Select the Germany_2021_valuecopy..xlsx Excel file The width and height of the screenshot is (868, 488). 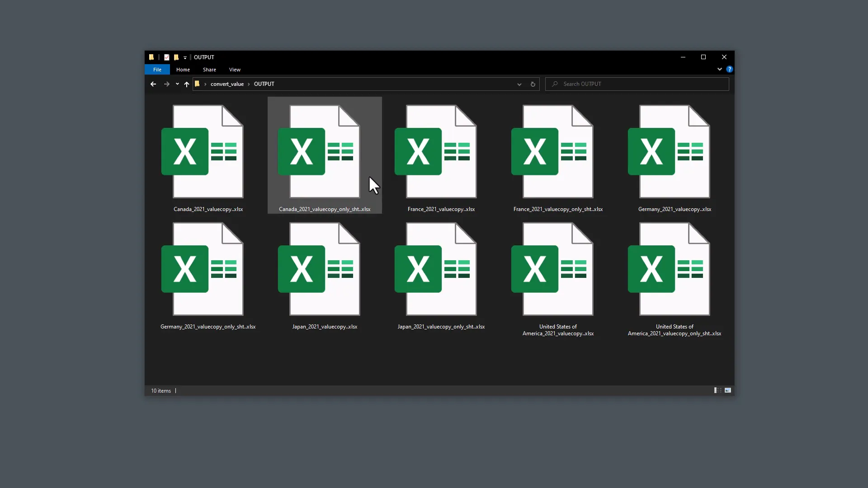point(675,152)
